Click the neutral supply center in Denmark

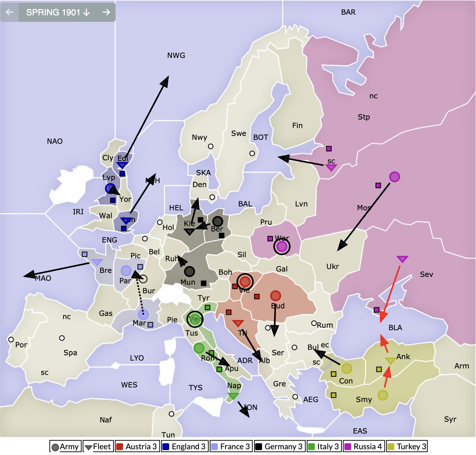coord(212,197)
